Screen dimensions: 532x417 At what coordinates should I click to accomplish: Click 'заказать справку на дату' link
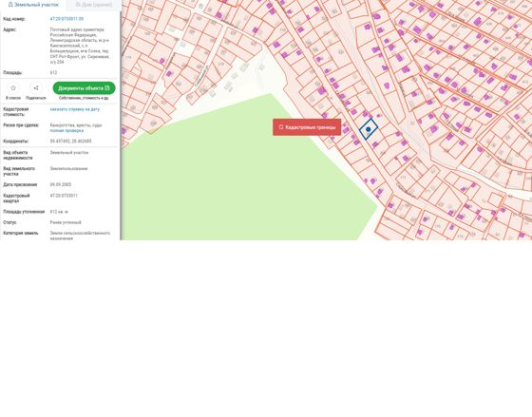[75, 109]
